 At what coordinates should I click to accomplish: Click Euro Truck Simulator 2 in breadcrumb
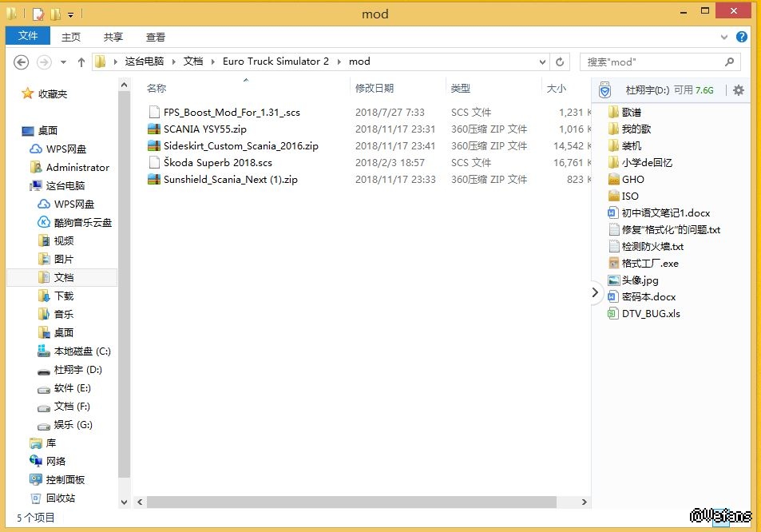(x=275, y=62)
